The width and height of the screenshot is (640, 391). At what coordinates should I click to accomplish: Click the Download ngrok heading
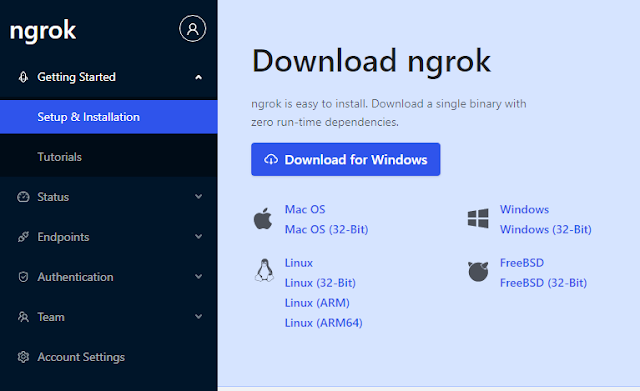point(371,61)
